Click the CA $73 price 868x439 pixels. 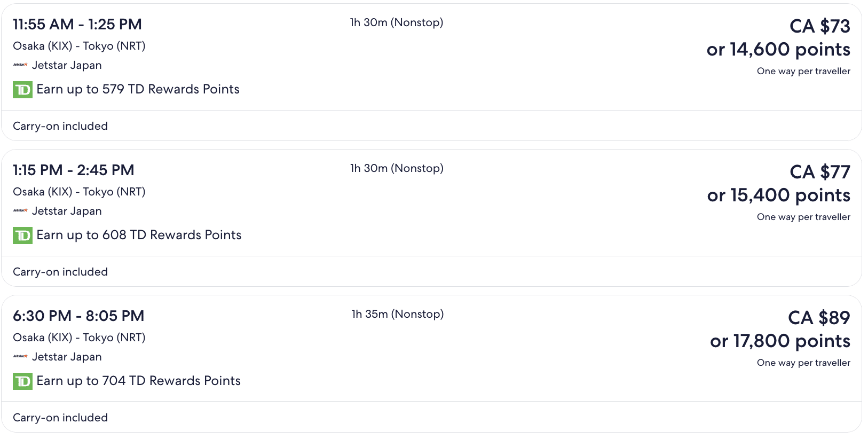coord(819,26)
